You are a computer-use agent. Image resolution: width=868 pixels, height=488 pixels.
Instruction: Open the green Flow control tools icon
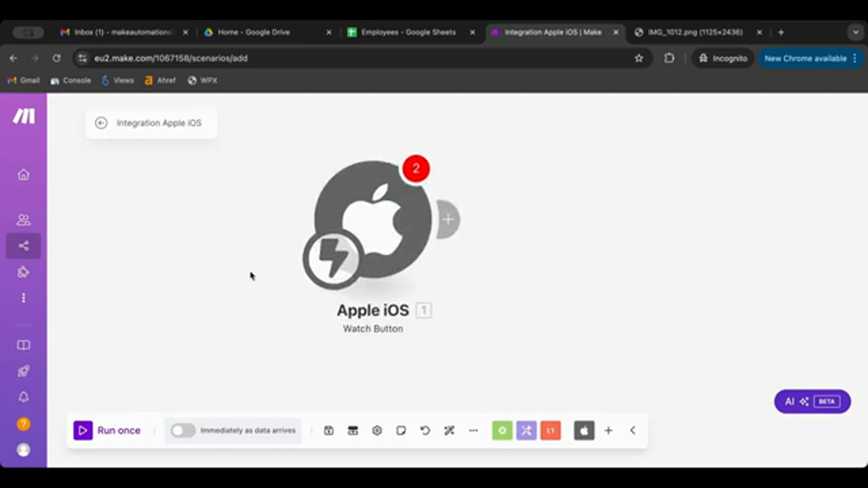[x=502, y=430]
